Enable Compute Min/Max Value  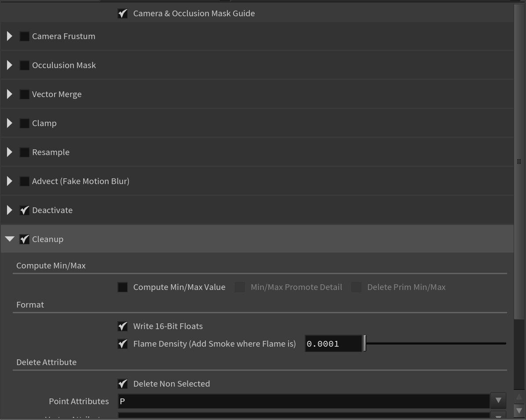(123, 287)
